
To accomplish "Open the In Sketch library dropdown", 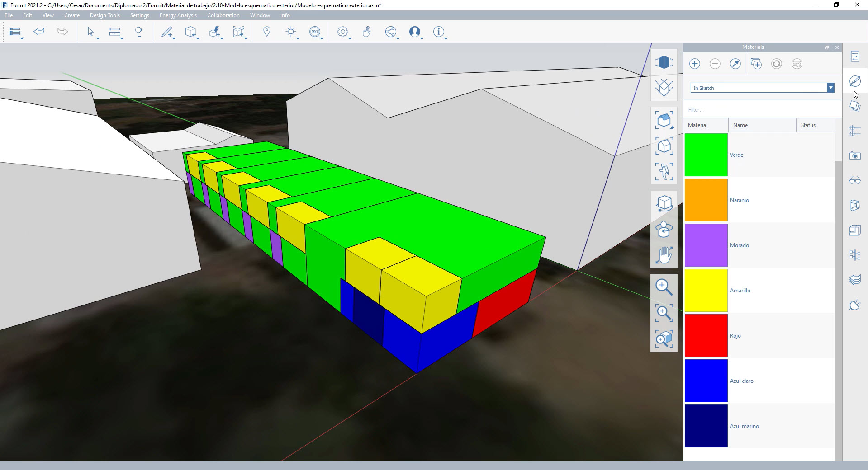I will [x=830, y=88].
